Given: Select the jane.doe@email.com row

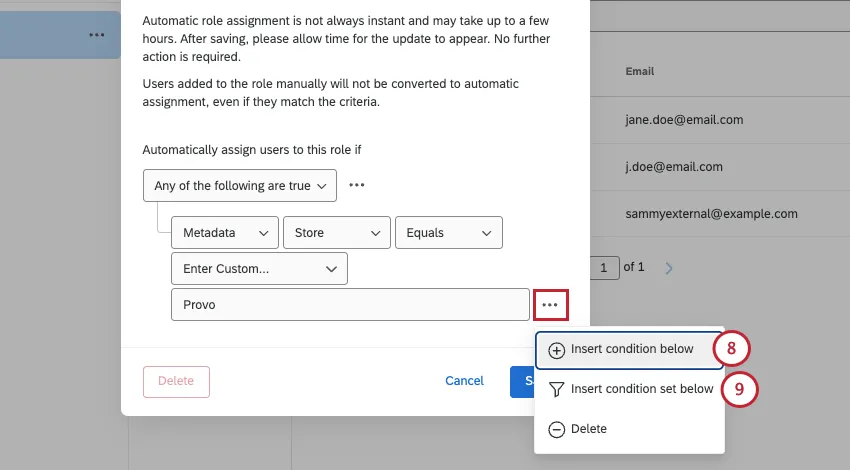Looking at the screenshot, I should (x=720, y=120).
